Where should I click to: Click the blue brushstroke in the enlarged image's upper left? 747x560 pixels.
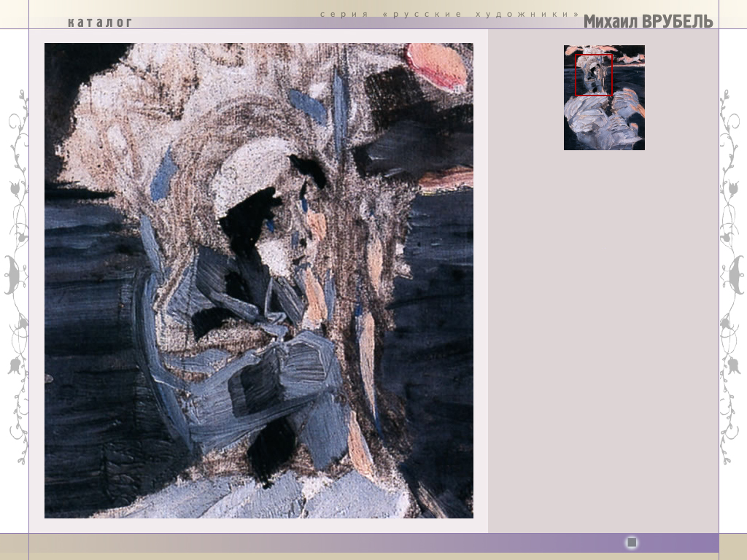coord(164,174)
